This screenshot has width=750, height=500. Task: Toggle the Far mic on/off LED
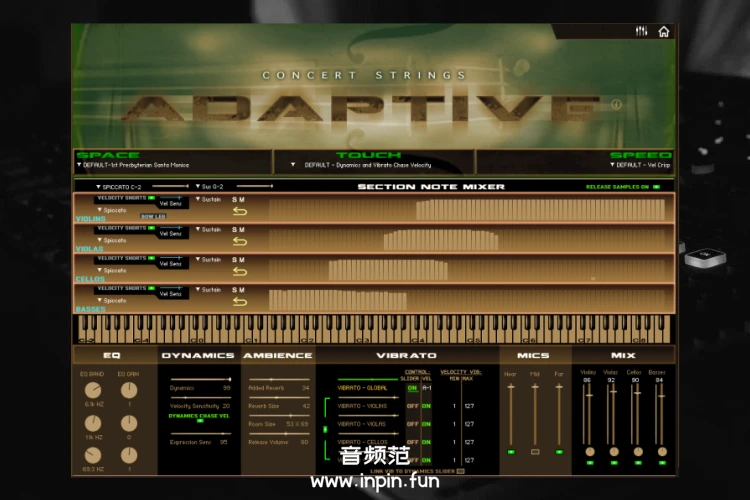[559, 452]
